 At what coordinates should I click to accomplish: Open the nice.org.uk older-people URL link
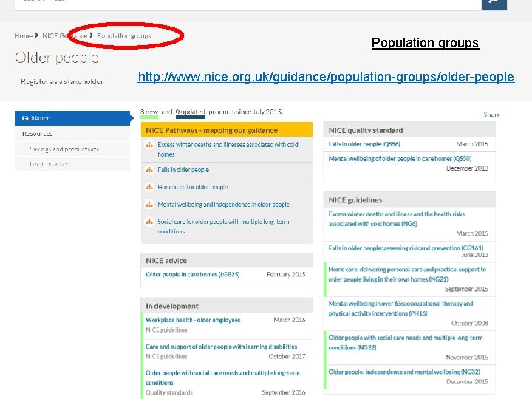[x=326, y=77]
